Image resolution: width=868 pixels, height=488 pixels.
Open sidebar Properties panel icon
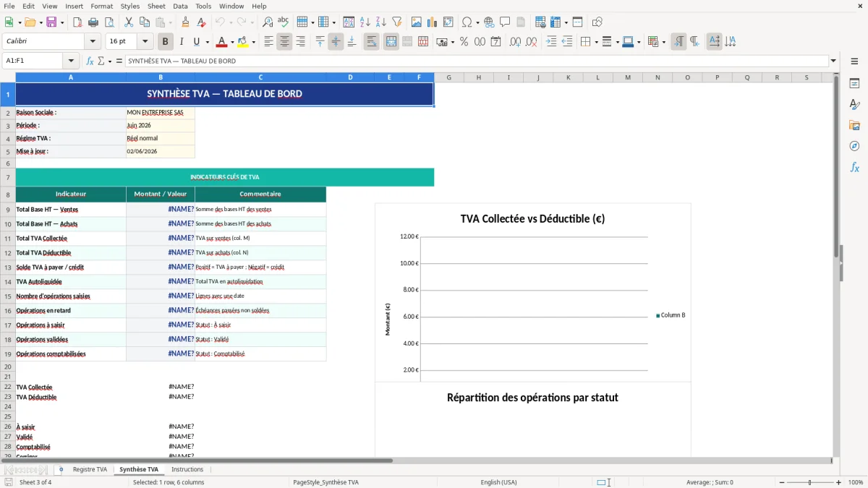click(854, 84)
